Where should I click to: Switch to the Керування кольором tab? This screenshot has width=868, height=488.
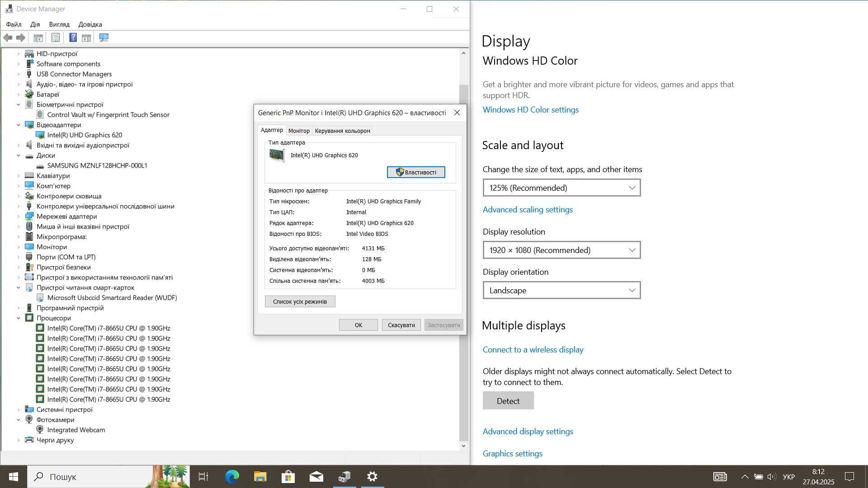click(342, 131)
